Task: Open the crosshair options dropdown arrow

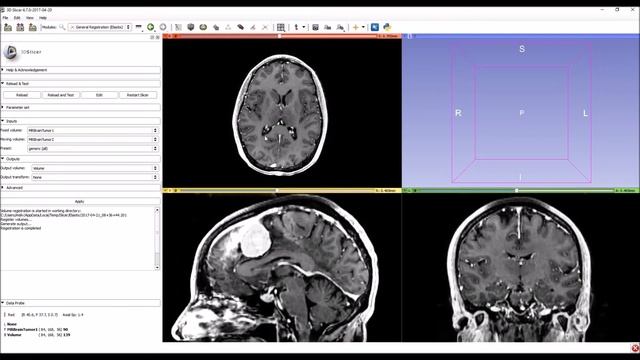Action: coord(363,27)
